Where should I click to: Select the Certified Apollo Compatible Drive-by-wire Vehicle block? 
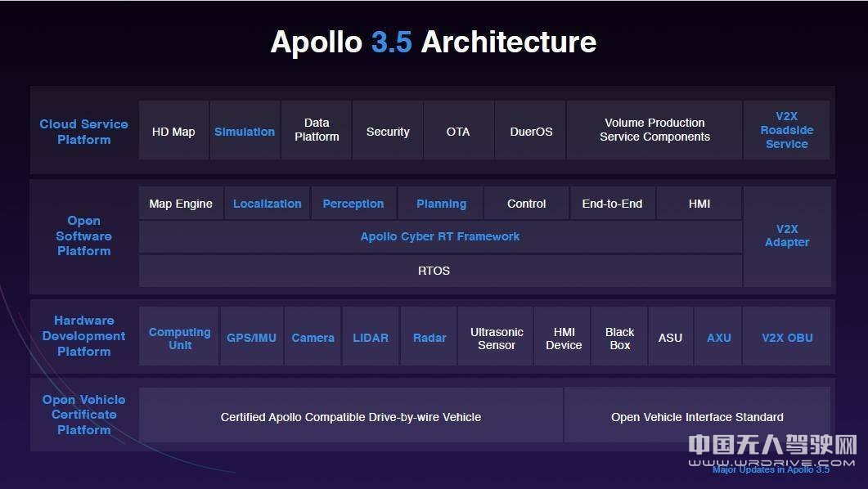[x=351, y=417]
